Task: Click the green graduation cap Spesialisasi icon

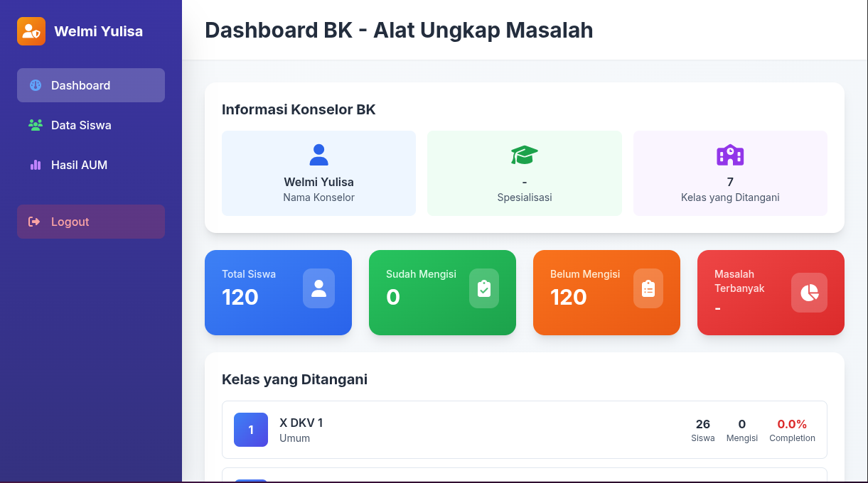Action: click(524, 155)
